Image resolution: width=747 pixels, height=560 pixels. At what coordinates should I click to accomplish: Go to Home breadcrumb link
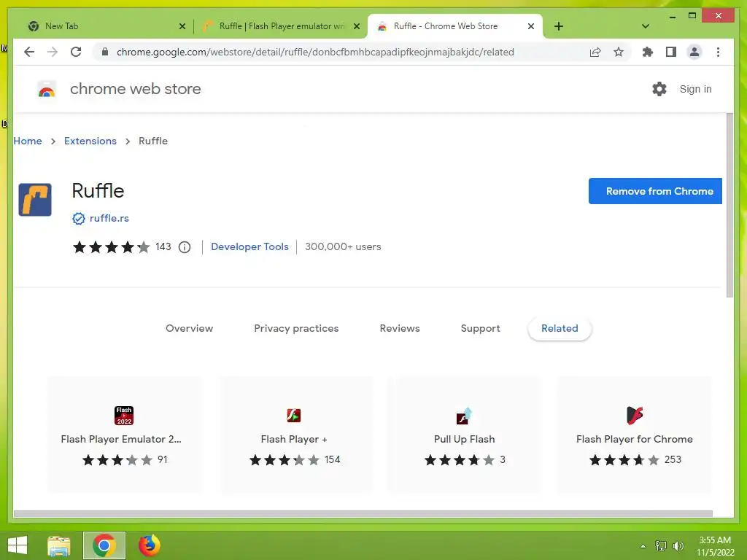point(28,141)
